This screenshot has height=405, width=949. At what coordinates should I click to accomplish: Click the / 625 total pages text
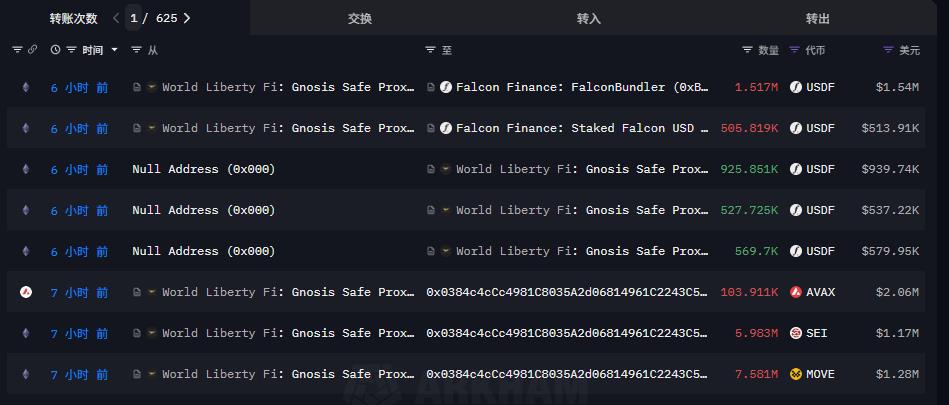pyautogui.click(x=160, y=18)
